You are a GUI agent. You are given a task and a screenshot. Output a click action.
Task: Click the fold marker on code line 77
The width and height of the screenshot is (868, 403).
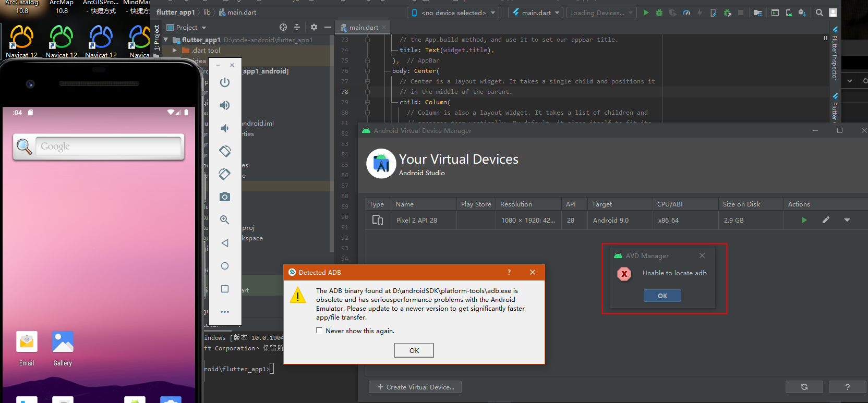368,81
